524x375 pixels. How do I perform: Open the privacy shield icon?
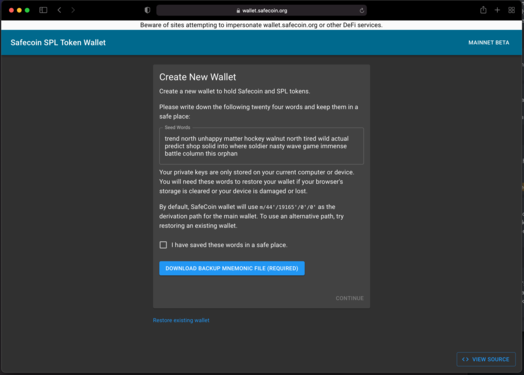point(147,10)
